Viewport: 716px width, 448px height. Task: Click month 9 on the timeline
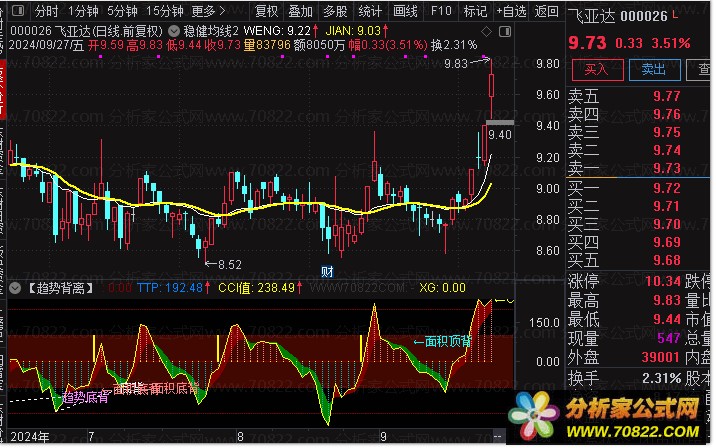pyautogui.click(x=384, y=437)
